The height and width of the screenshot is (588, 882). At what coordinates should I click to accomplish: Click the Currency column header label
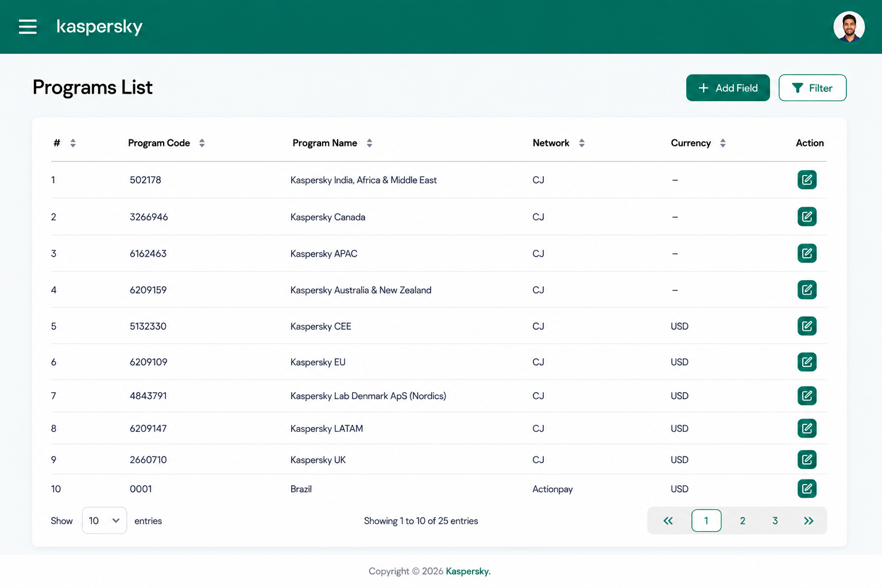[691, 143]
